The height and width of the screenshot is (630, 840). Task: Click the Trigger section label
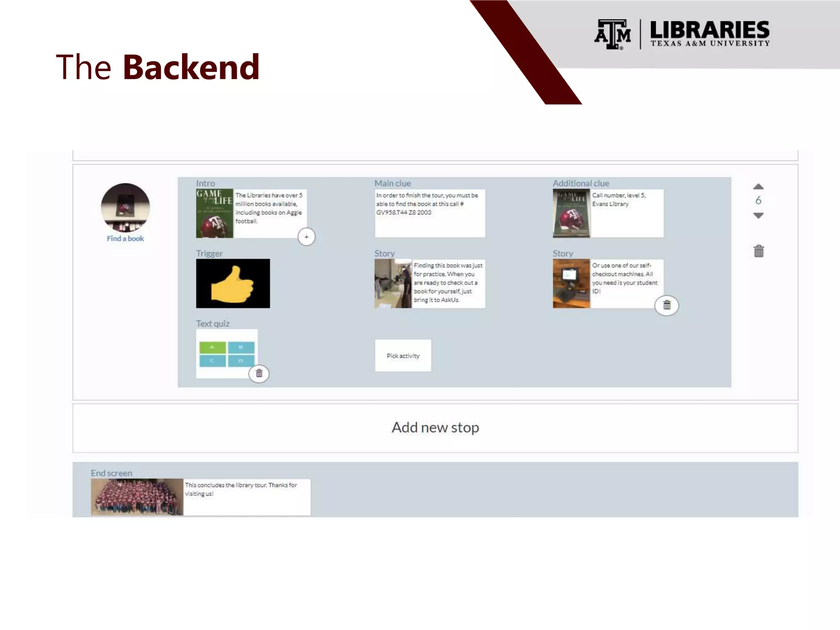209,253
